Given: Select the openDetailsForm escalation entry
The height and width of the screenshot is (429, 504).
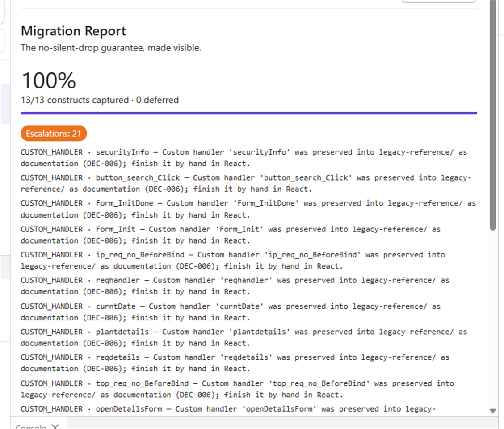Looking at the screenshot, I should [228, 409].
